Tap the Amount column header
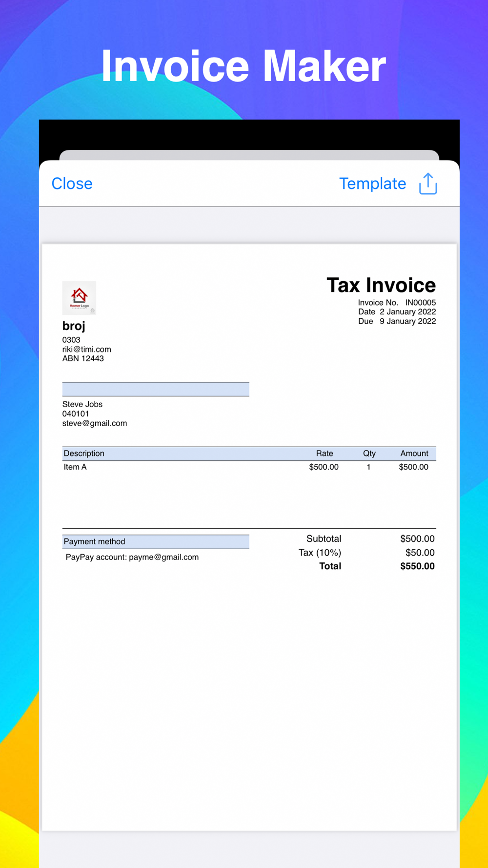Screen dimensions: 488x868 coord(414,454)
